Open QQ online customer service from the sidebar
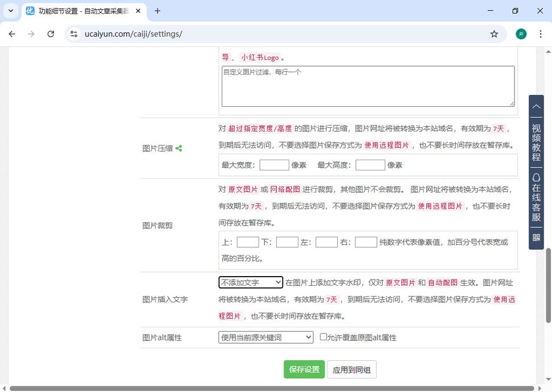The width and height of the screenshot is (552, 392). click(536, 197)
